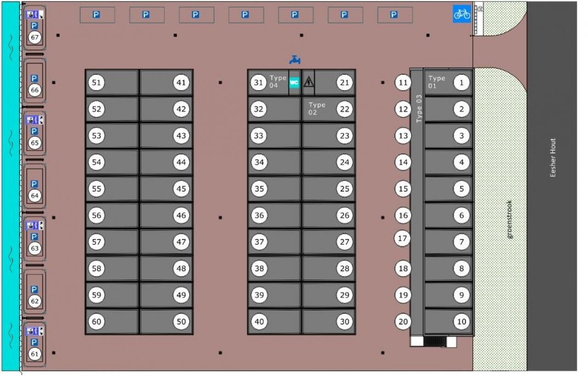Viewport: 588px width, 376px height.
Task: Click the warning triangle icon beside plot 21
Action: [308, 82]
